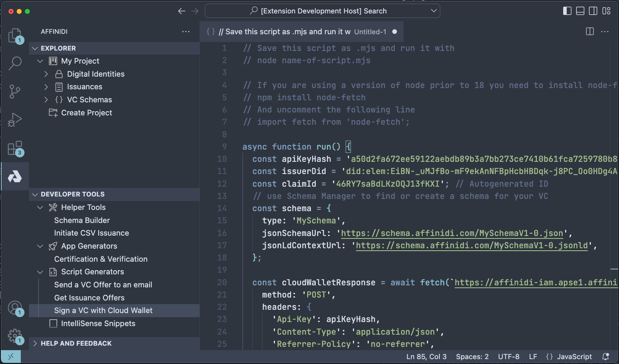Screen dimensions: 619x364
Task: Click line number 14 in the gutter
Action: (x=222, y=208)
